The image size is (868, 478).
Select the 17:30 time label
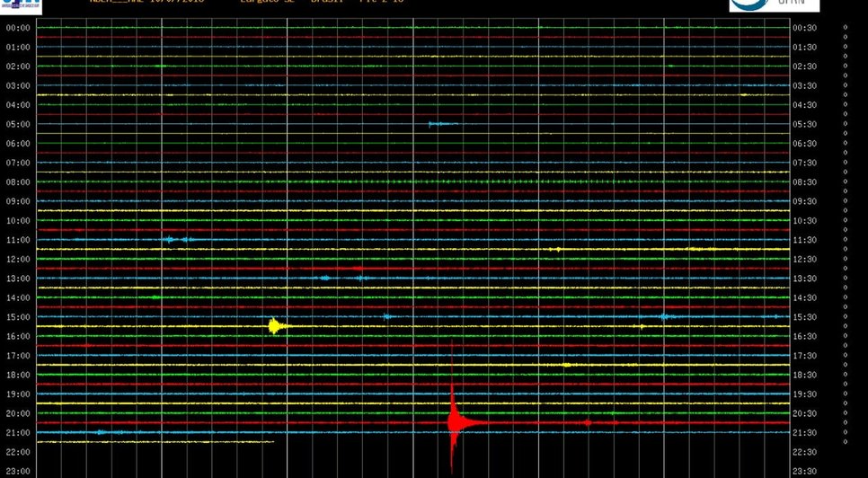click(805, 356)
